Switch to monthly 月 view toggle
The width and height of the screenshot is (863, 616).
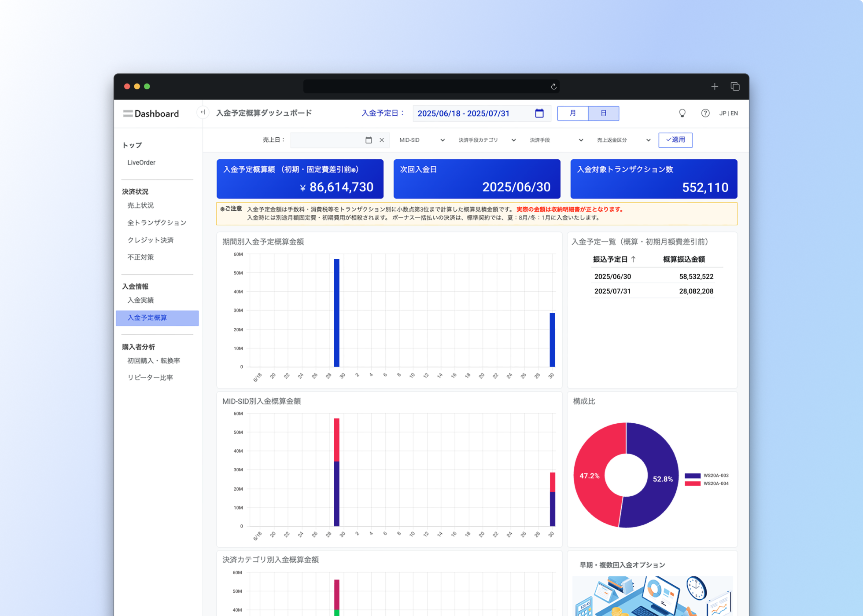coord(573,114)
